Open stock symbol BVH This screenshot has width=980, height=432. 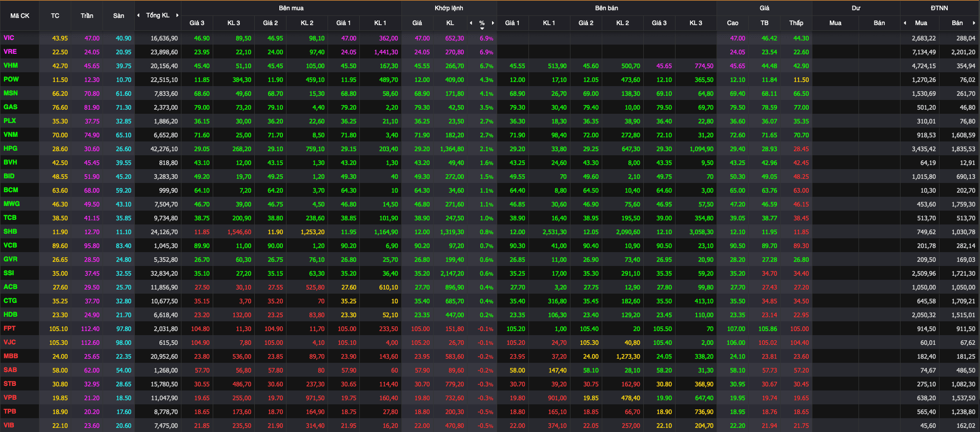point(10,162)
